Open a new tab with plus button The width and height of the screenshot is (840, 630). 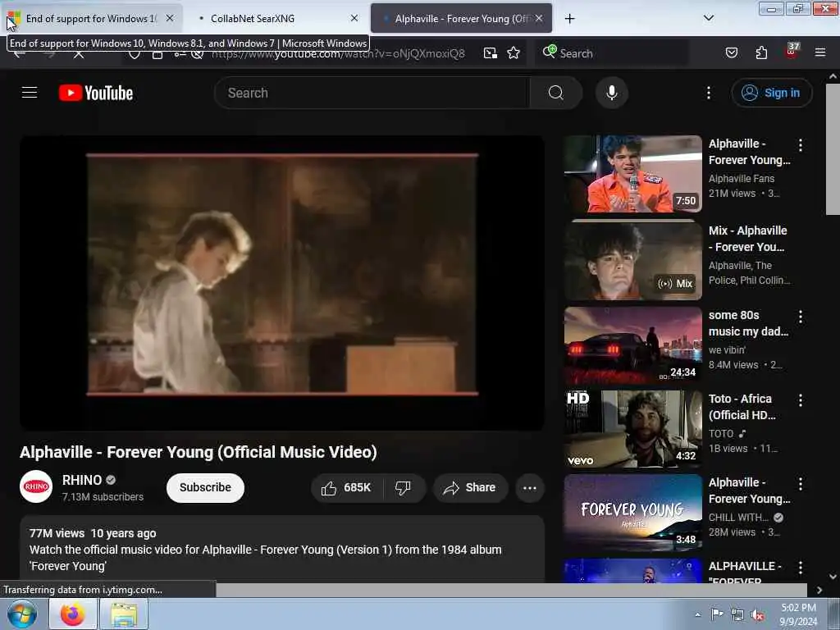click(569, 19)
